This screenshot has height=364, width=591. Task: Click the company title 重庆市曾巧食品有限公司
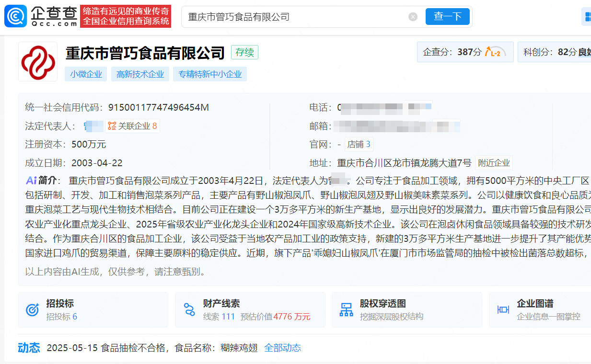click(x=145, y=53)
